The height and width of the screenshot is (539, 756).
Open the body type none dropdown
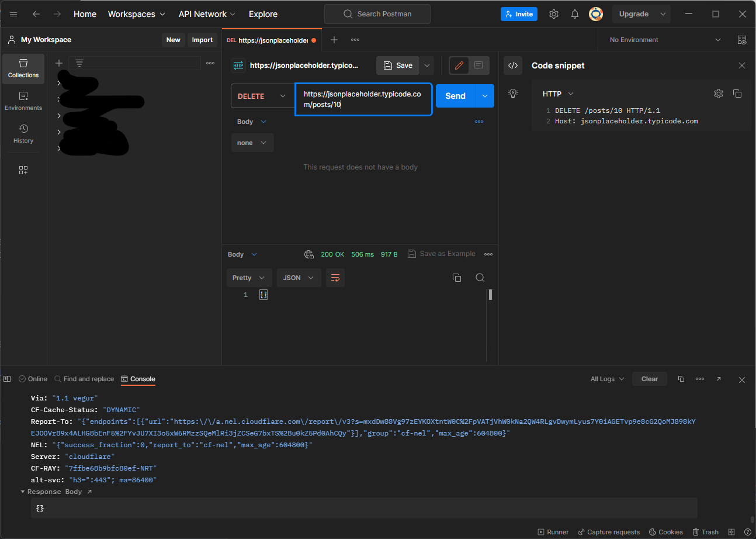coord(252,143)
